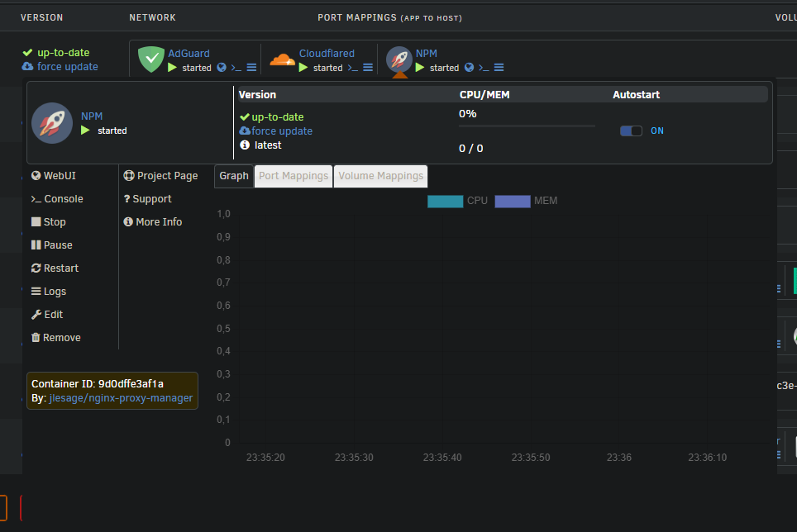Click the Cloudflared cloud icon
Viewport: 797px width, 532px height.
pos(282,60)
